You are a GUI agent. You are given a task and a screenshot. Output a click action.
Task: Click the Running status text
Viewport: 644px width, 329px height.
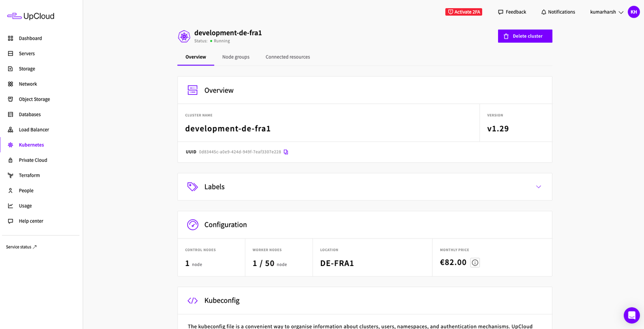click(x=222, y=41)
